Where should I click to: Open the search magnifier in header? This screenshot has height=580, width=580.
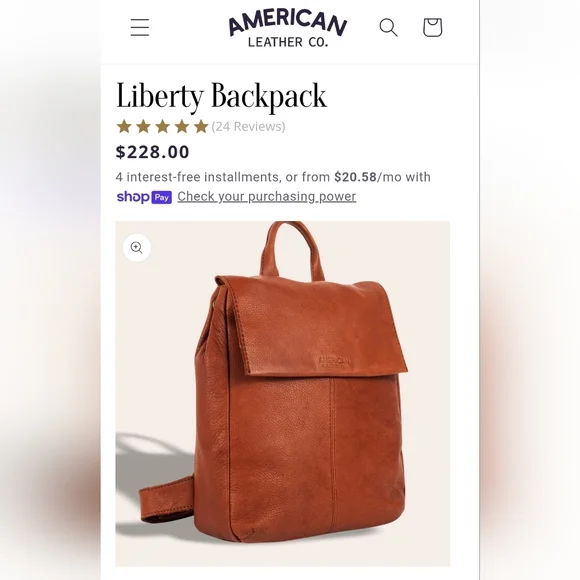[388, 27]
